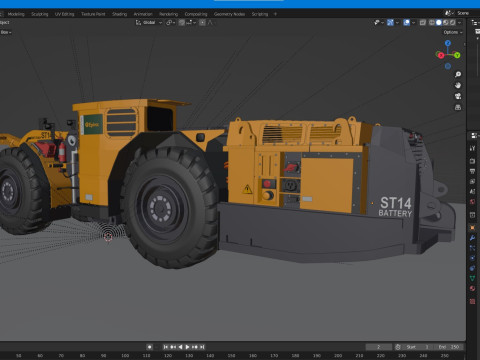Open the scene browse icon
Screen dimensions: 480x360
[x=449, y=13]
